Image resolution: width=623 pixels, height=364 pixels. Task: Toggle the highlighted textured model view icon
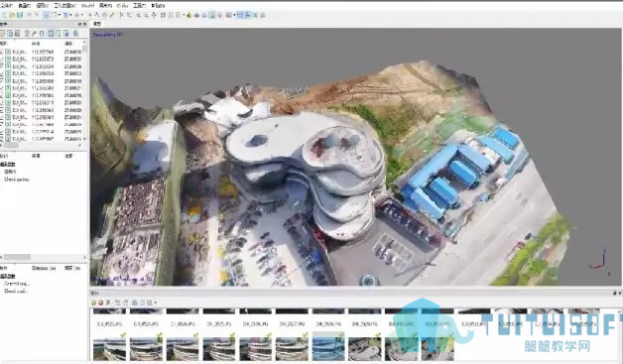pyautogui.click(x=211, y=15)
